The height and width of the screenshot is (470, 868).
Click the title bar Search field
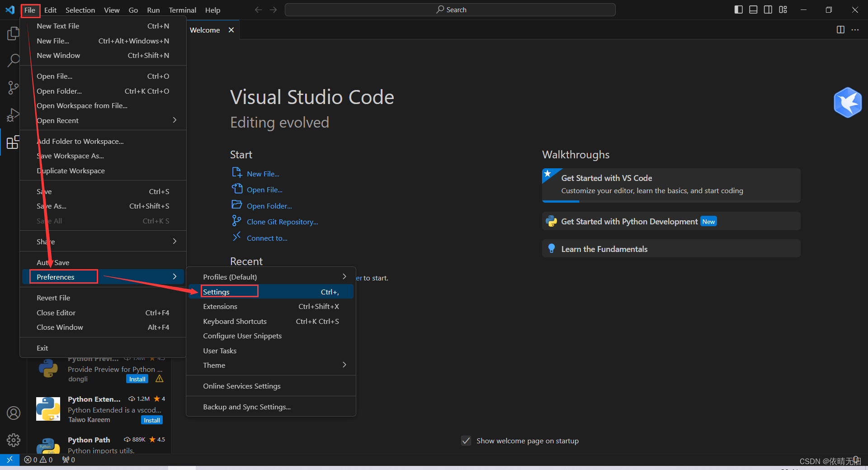point(450,9)
